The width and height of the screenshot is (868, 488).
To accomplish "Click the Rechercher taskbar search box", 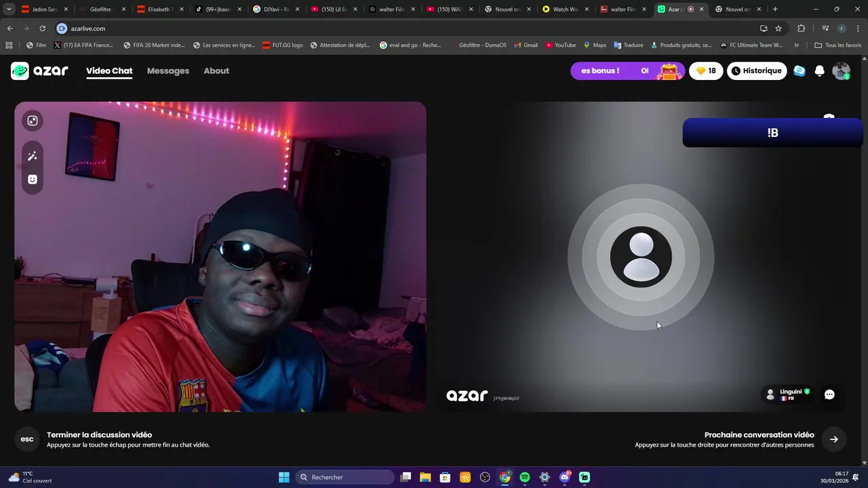I will 344,477.
